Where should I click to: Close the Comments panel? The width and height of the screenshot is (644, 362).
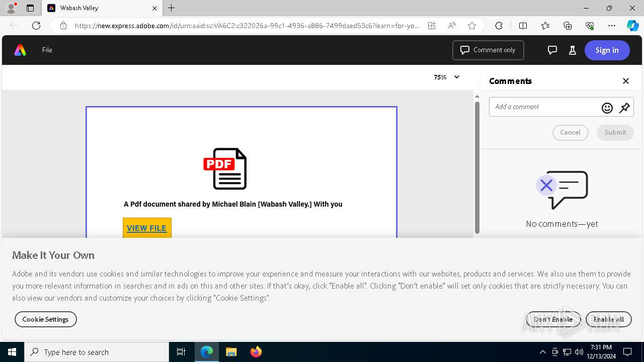tap(625, 81)
